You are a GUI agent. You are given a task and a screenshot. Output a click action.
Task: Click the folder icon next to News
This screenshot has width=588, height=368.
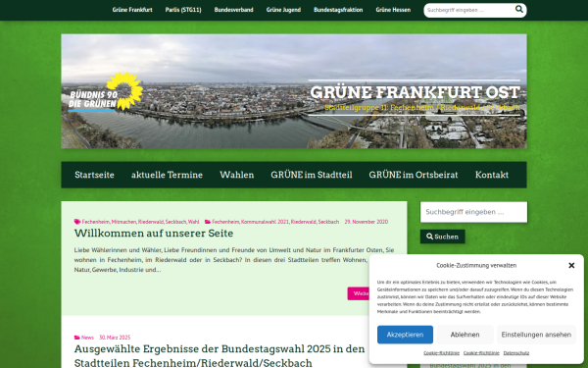point(77,338)
